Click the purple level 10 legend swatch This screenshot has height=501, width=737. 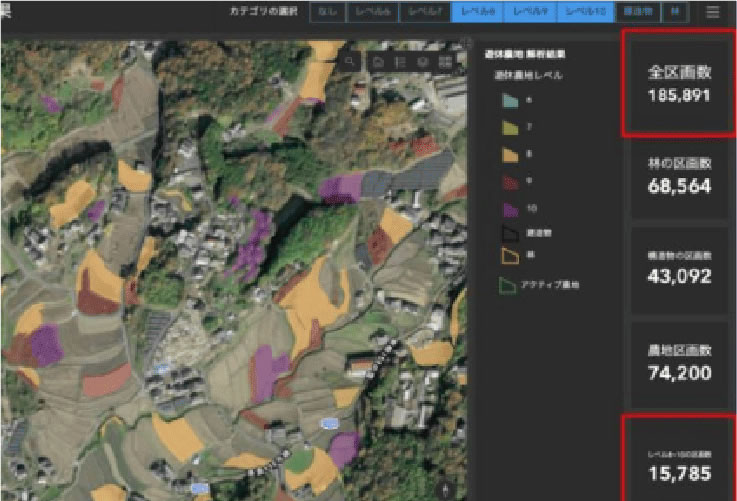pyautogui.click(x=508, y=208)
